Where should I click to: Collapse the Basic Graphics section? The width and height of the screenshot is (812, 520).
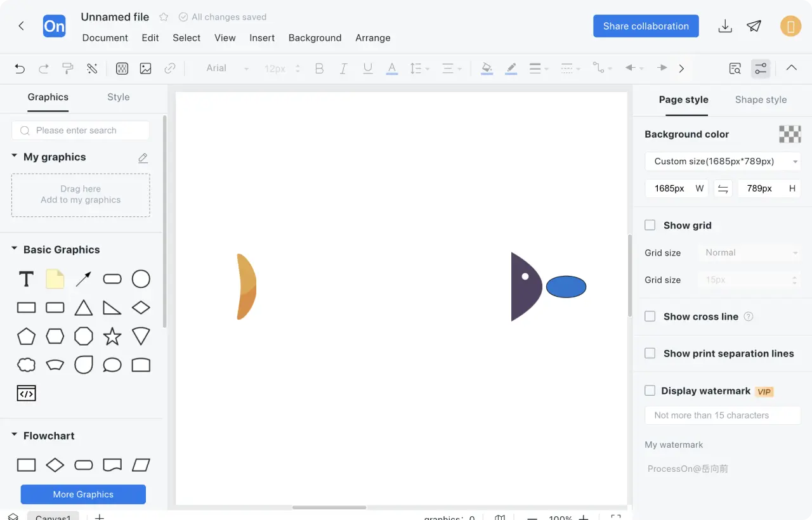14,249
